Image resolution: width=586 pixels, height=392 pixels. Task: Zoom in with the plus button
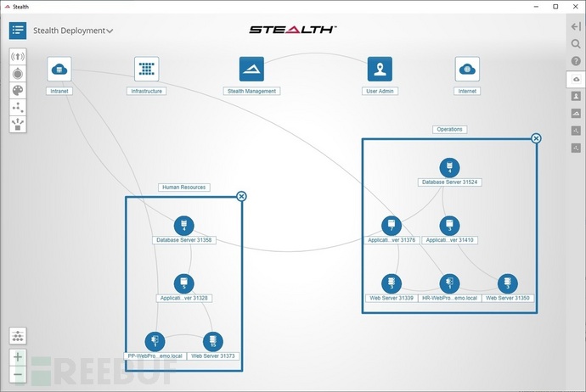18,357
